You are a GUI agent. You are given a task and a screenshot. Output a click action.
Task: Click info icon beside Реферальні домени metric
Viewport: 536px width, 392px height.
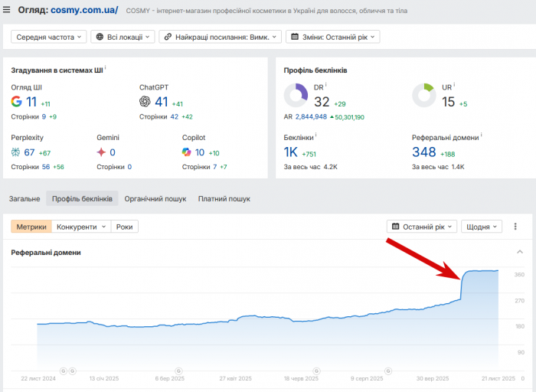pos(482,135)
